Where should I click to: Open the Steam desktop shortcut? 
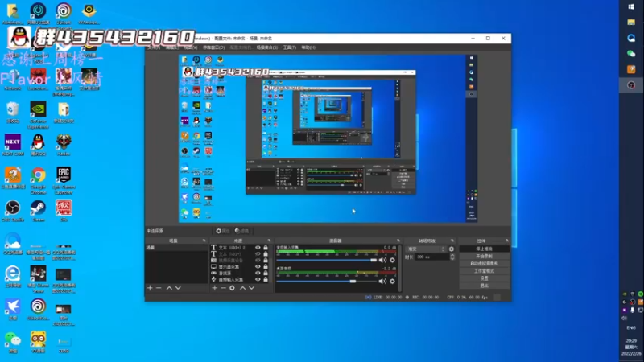click(38, 212)
